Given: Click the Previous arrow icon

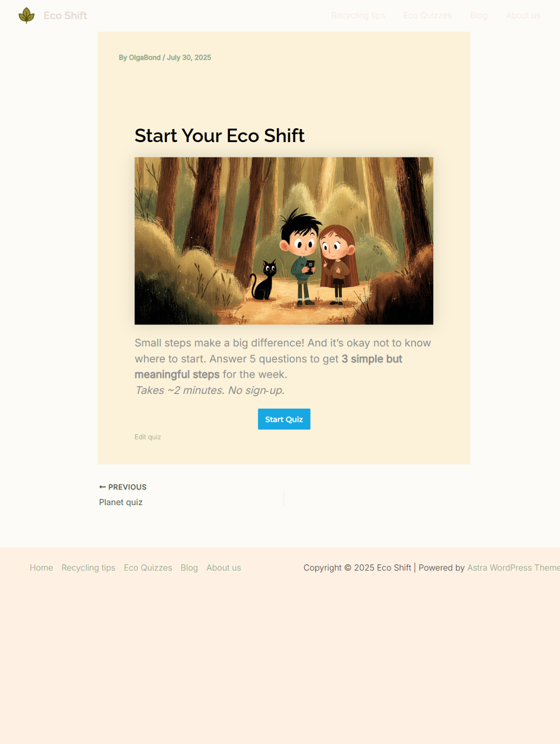Looking at the screenshot, I should coord(103,487).
